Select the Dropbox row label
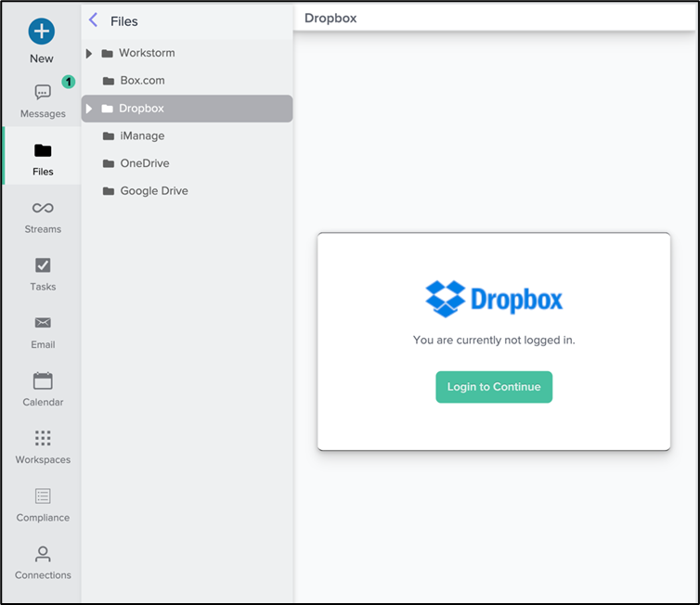This screenshot has width=700, height=605. click(141, 109)
